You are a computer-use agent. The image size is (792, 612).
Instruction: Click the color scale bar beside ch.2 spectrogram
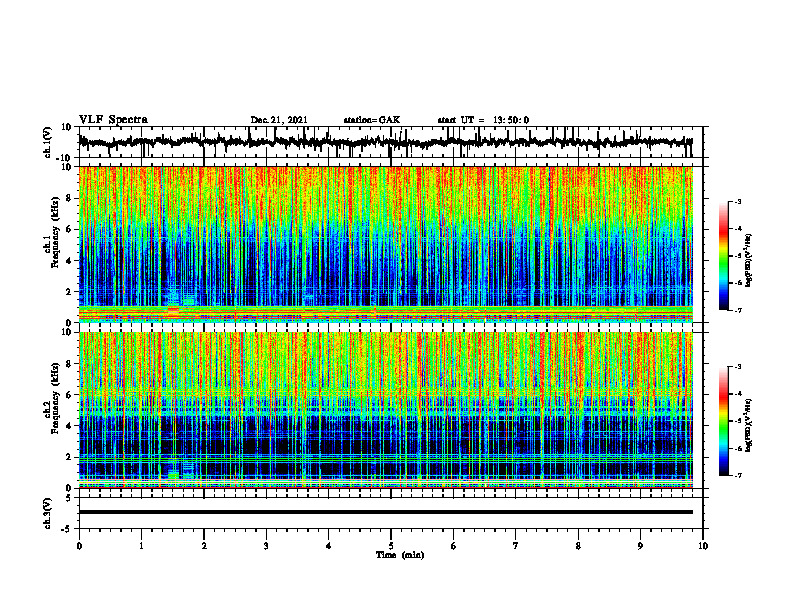724,421
